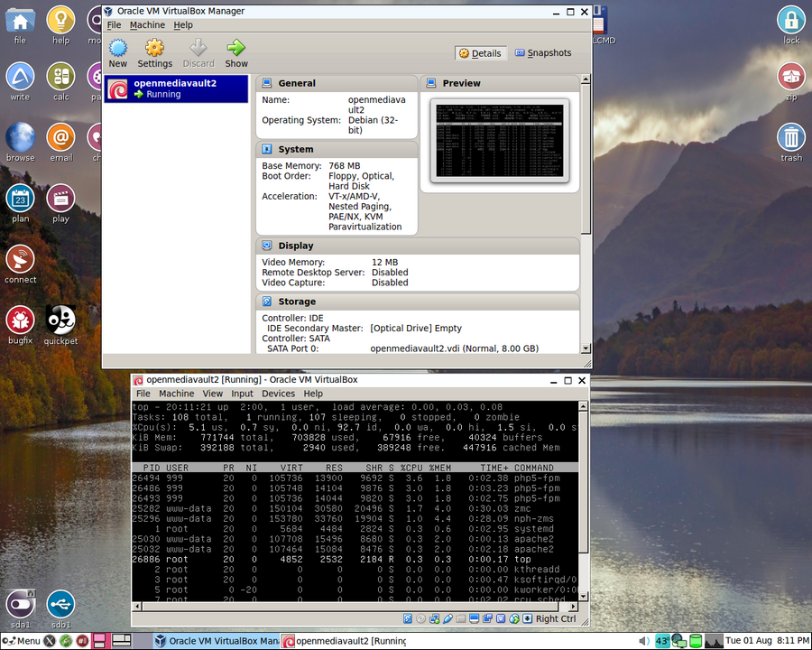
Task: Click the optical disc icon in VM status bar
Action: tap(421, 618)
